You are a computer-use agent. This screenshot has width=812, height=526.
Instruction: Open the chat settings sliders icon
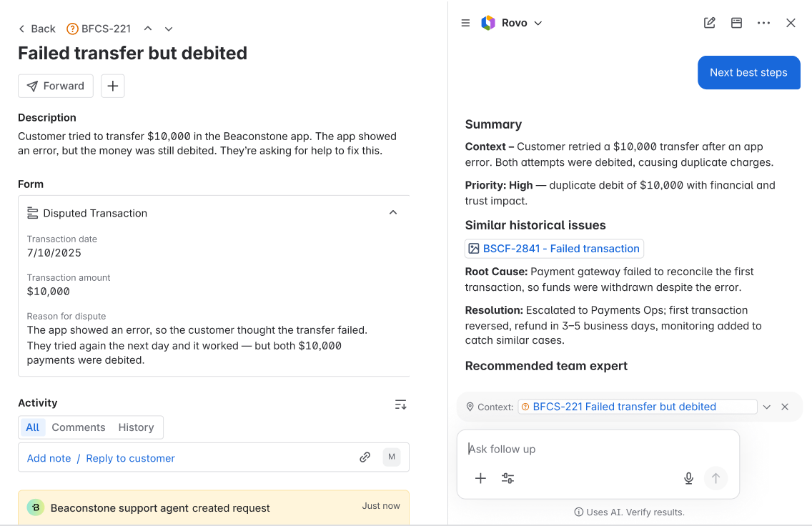508,478
